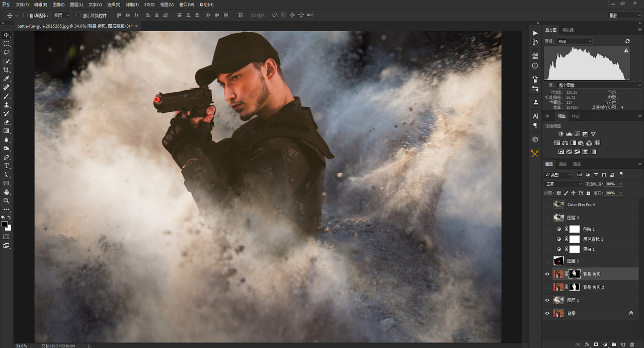Viewport: 644px width, 348px height.
Task: Select the Hand tool
Action: coord(7,192)
